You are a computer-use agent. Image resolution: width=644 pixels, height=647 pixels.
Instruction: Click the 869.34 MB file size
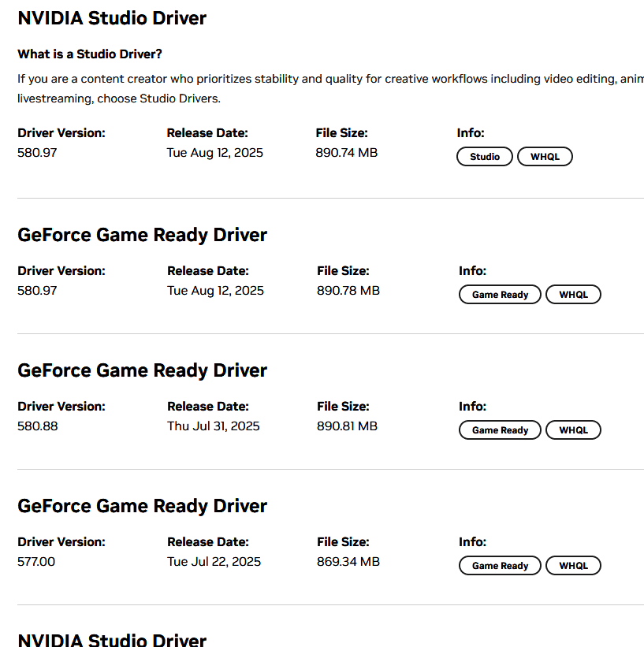point(348,562)
